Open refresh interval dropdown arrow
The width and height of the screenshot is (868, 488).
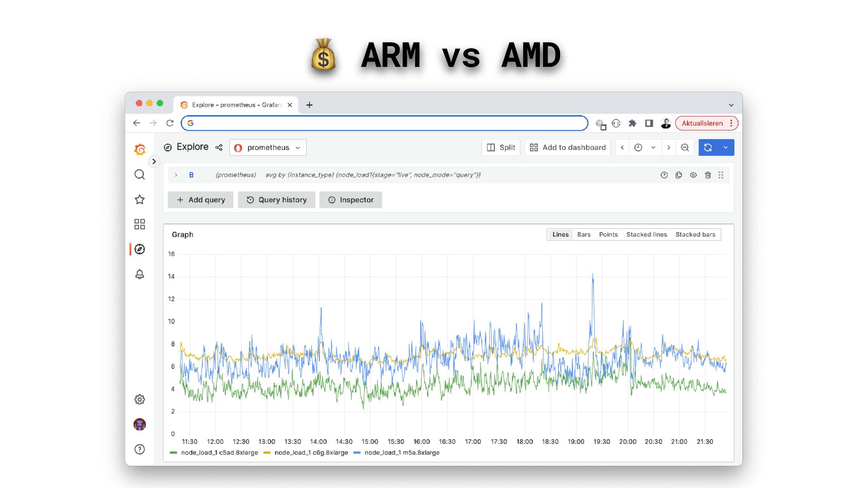point(726,147)
